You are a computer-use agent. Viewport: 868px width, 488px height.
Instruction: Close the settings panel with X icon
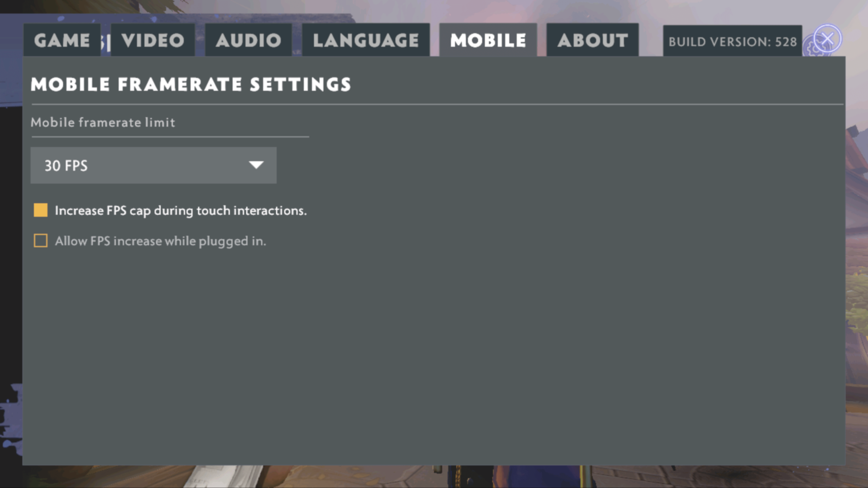point(827,39)
